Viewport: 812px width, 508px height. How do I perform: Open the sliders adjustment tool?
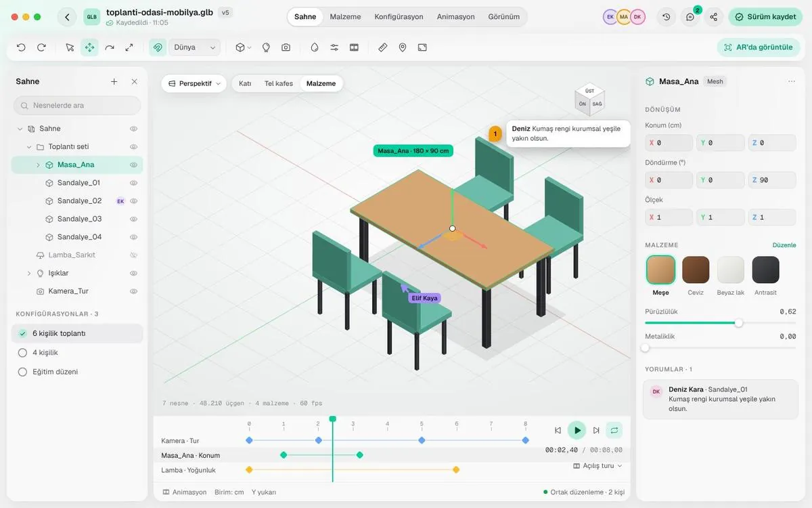point(334,47)
